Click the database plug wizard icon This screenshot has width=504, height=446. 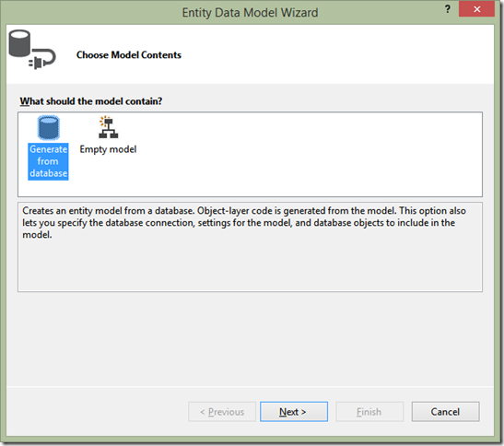point(32,49)
